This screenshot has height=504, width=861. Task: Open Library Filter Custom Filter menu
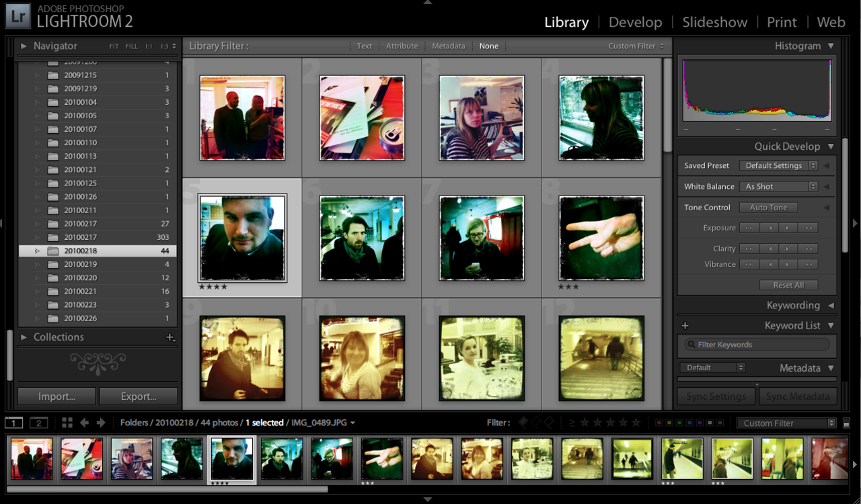tap(636, 46)
